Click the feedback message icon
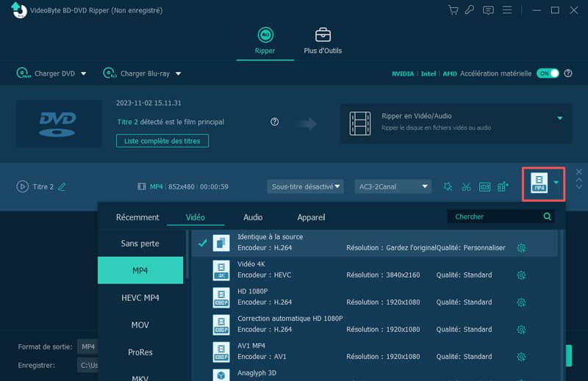The height and width of the screenshot is (381, 588). 488,10
